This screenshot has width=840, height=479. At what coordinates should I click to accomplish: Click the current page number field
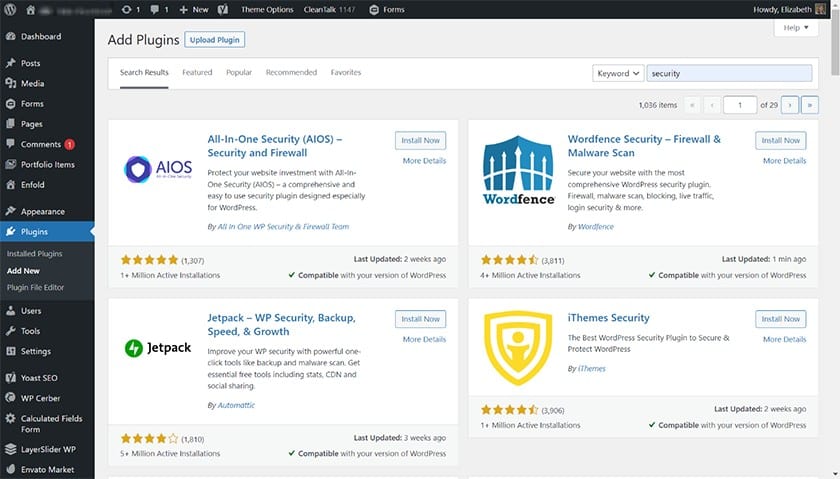(x=740, y=105)
